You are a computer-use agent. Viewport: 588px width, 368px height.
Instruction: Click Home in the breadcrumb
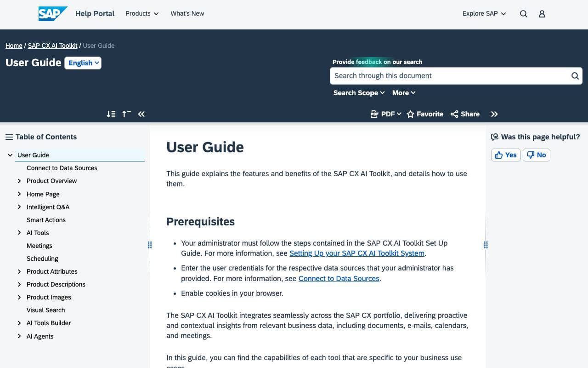[x=14, y=46]
